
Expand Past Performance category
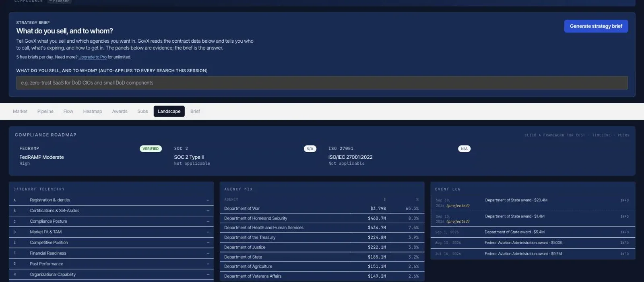click(x=111, y=264)
